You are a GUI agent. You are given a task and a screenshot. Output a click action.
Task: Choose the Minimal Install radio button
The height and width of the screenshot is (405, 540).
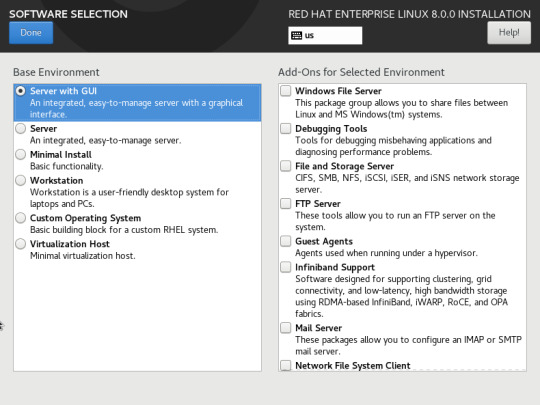(x=21, y=154)
